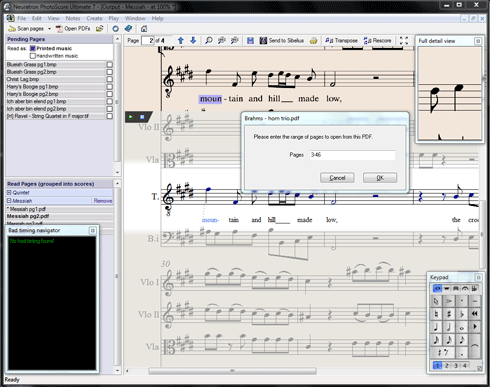
Task: Click the Pages range input field
Action: pos(352,155)
